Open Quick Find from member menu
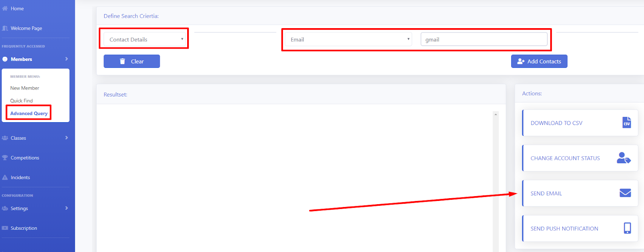This screenshot has height=252, width=644. tap(21, 100)
